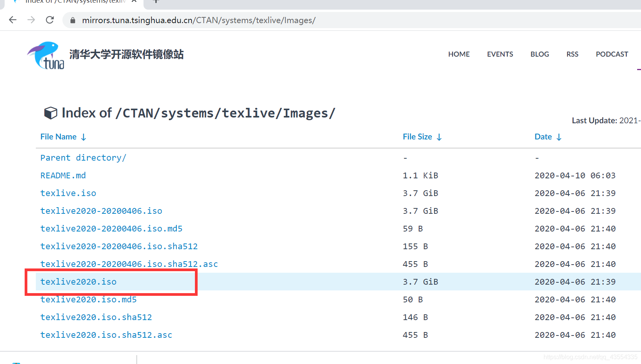Screen dimensions: 641x364
Task: Open texlive2020-20200406.iso.sha512 checksum file
Action: 119,247
